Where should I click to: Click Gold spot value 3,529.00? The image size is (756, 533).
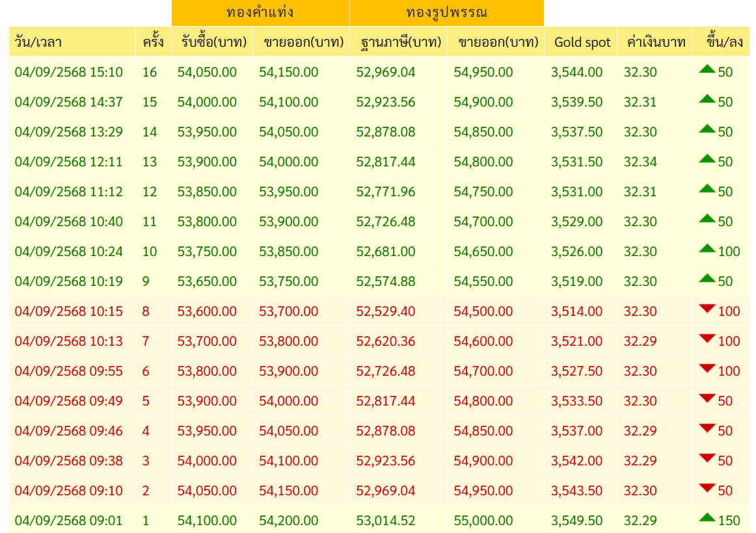click(x=576, y=222)
